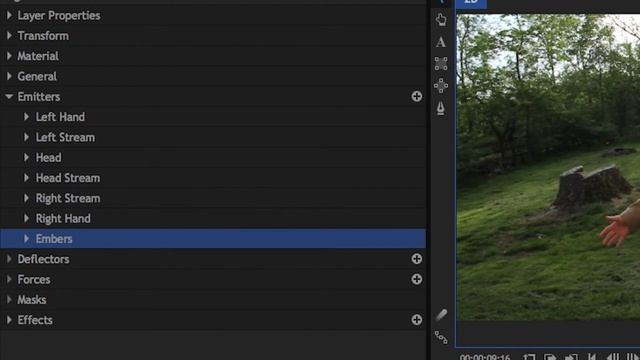Step back one frame with previous frame control
This screenshot has width=640, height=360.
tap(613, 357)
